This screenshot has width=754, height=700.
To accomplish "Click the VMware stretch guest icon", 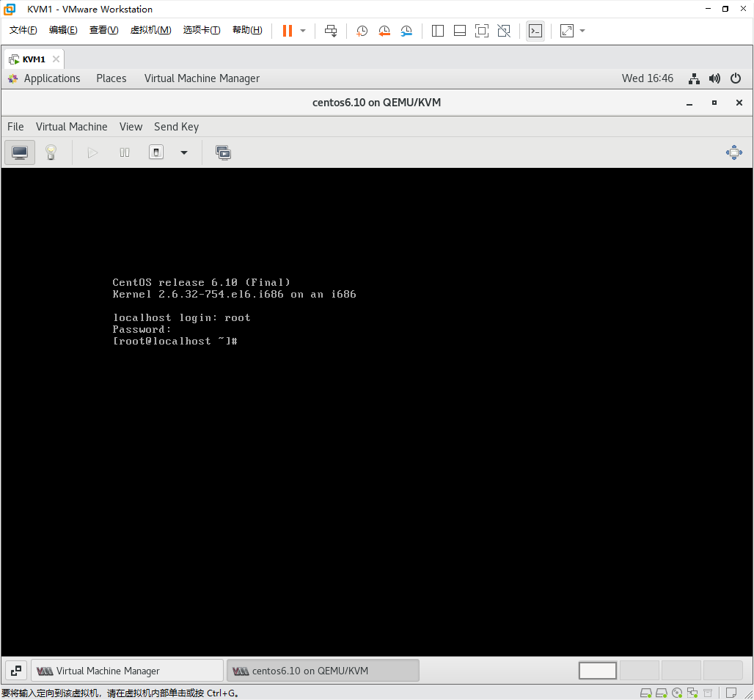I will [x=567, y=31].
